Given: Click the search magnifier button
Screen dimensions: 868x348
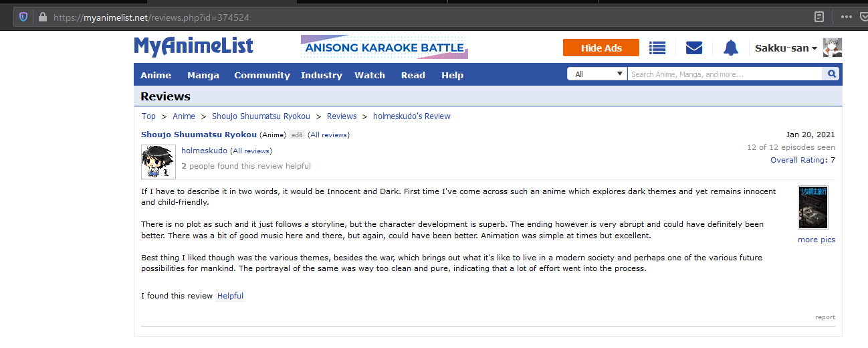Looking at the screenshot, I should coord(832,74).
